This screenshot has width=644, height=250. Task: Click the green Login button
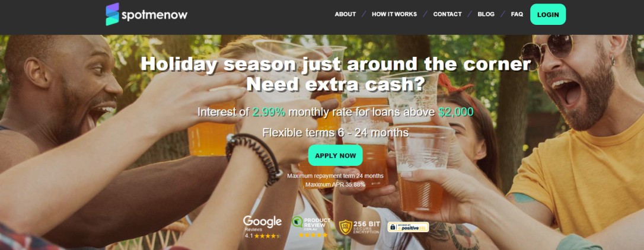pyautogui.click(x=548, y=14)
